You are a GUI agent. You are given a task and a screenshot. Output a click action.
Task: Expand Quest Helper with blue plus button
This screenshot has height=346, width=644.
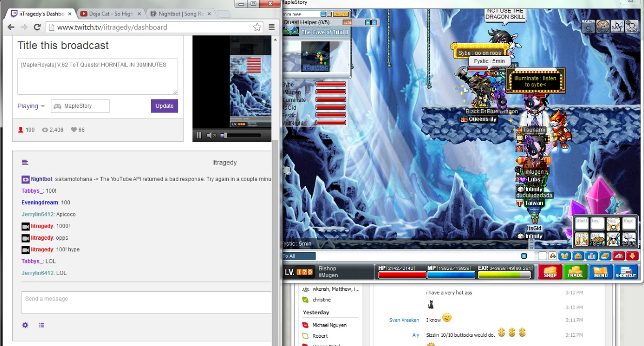tap(368, 22)
